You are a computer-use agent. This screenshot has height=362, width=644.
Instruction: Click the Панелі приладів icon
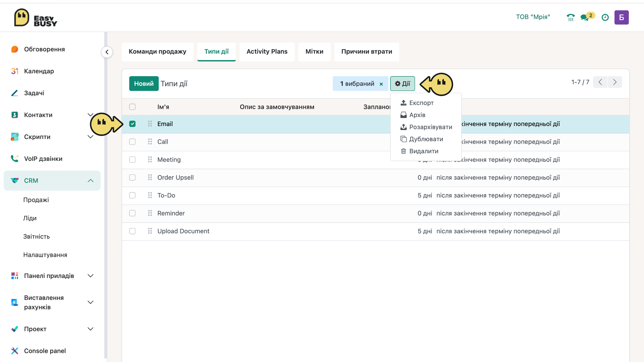pos(15,276)
